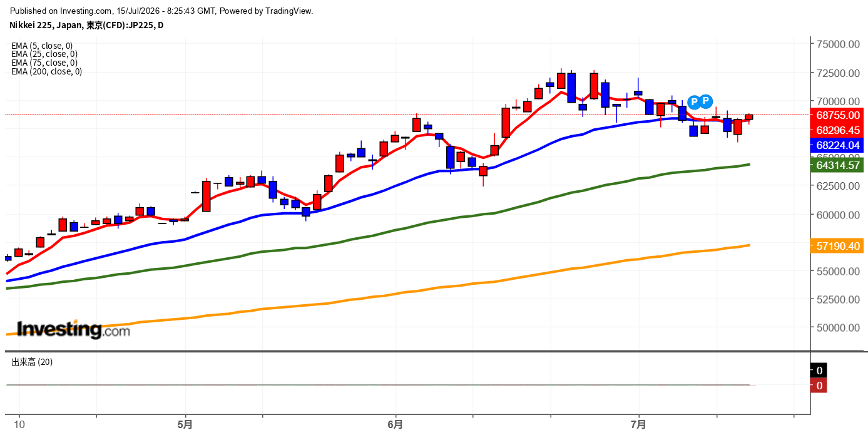Open the 出来高 (20) volume indicator label
868x435 pixels.
[32, 362]
